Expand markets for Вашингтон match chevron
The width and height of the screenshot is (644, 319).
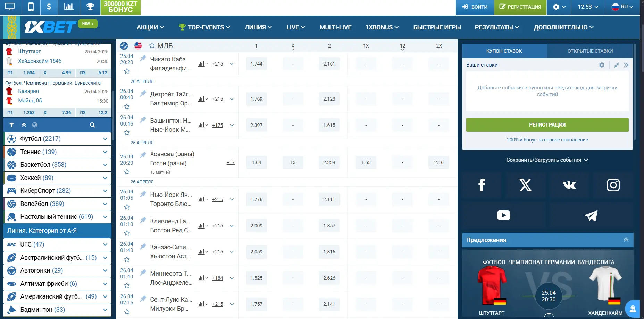click(232, 125)
